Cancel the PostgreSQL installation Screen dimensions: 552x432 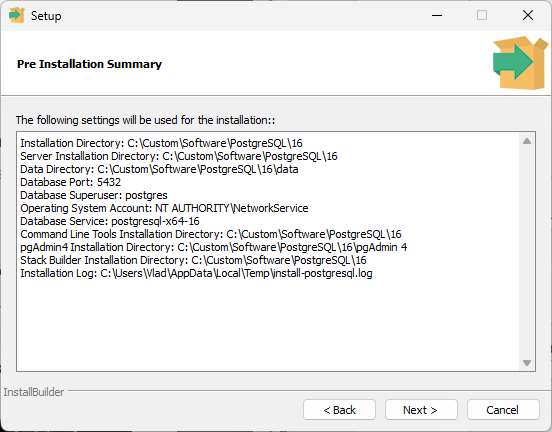(503, 410)
